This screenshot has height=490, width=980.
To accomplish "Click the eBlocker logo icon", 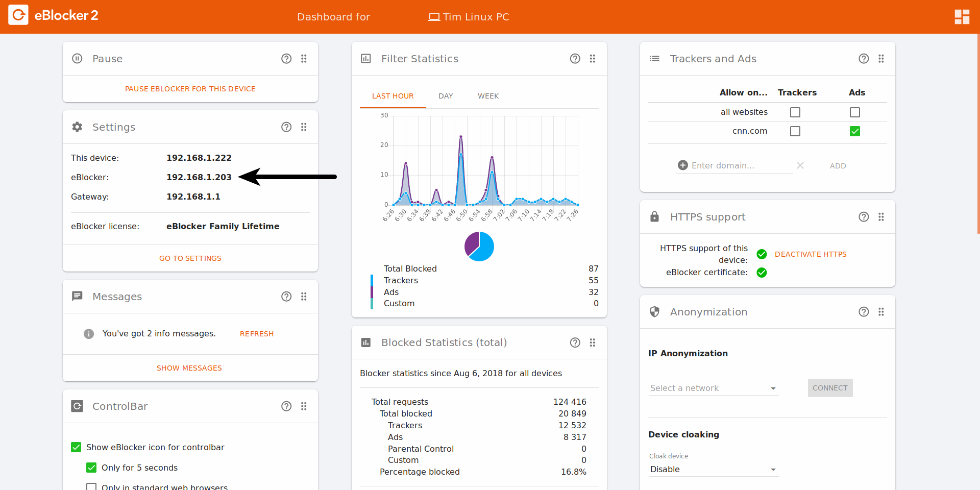I will pos(18,15).
